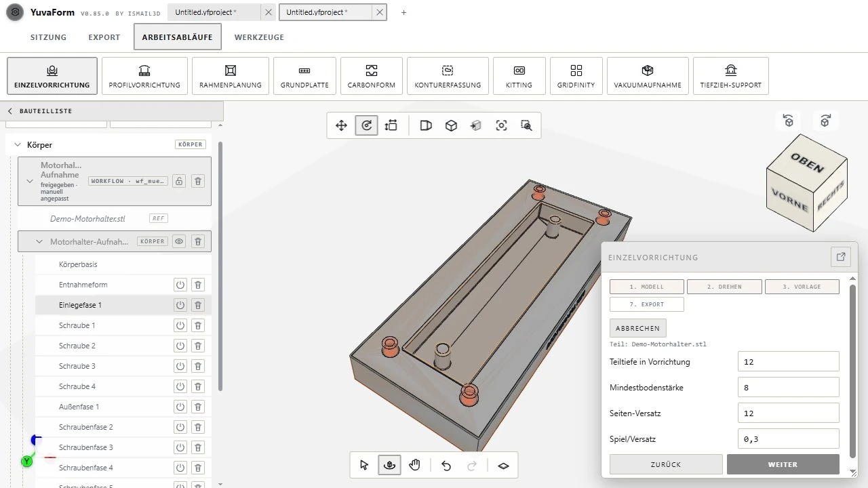Redo the last undone action

click(x=472, y=465)
